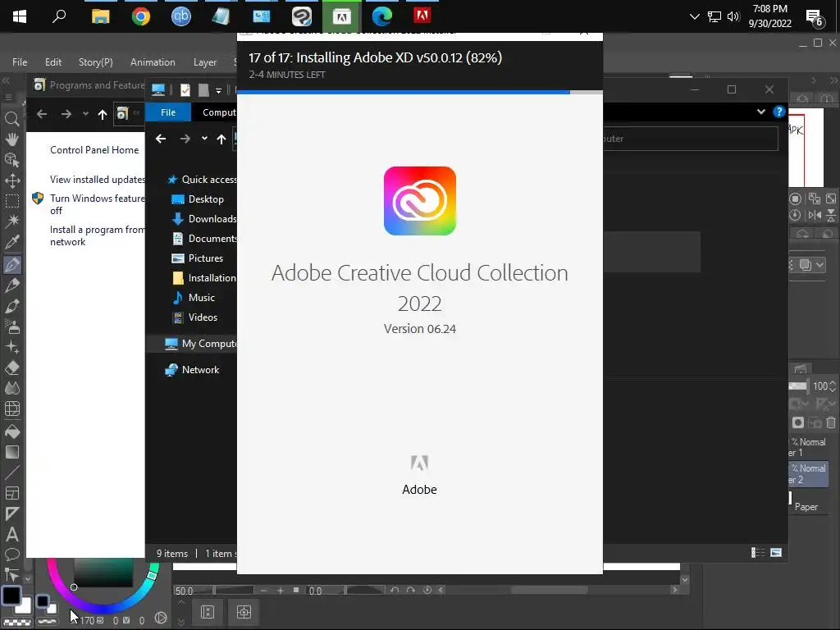
Task: Open Control Panel Home link
Action: click(94, 150)
